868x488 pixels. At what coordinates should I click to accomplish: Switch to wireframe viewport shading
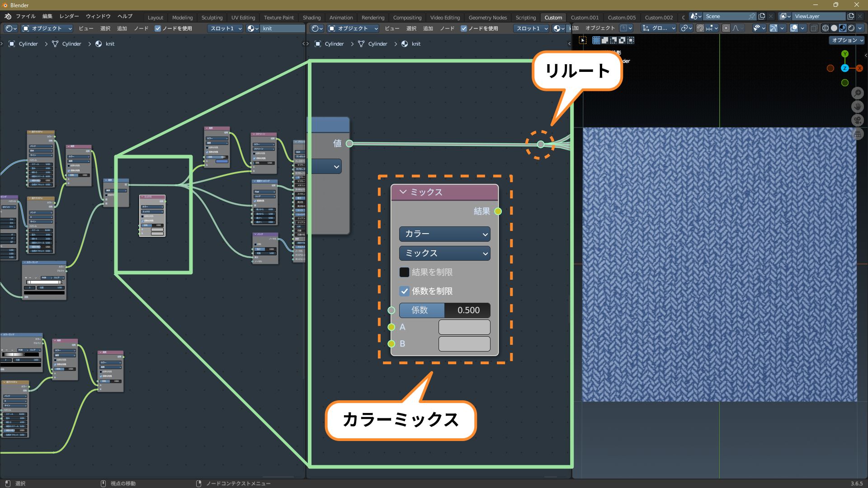tap(826, 28)
